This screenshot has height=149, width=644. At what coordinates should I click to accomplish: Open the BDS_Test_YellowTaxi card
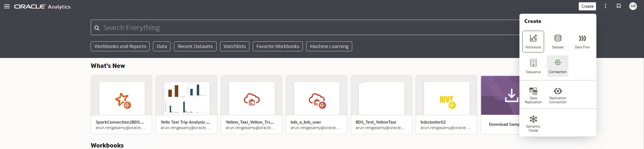(381, 105)
